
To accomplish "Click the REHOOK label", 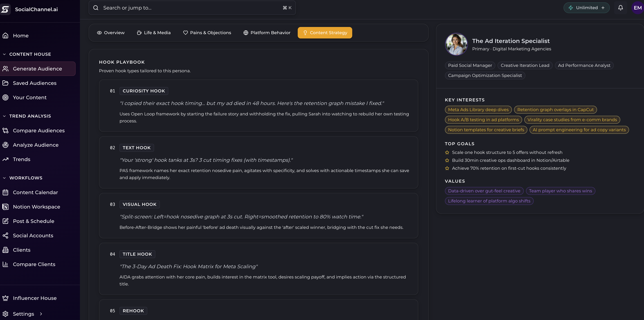I will [133, 311].
